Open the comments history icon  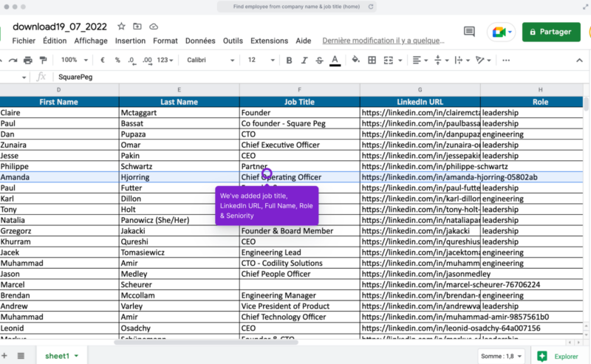469,32
